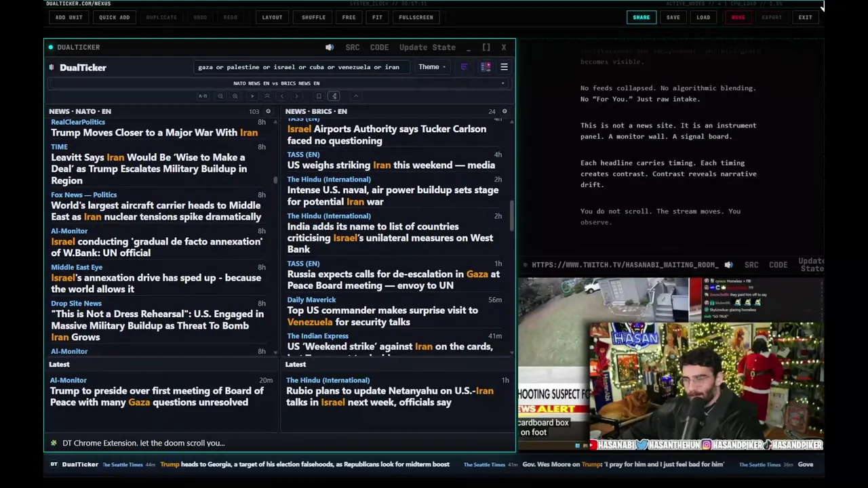Click the DT icon in bottom ticker
868x488 pixels.
[x=54, y=464]
